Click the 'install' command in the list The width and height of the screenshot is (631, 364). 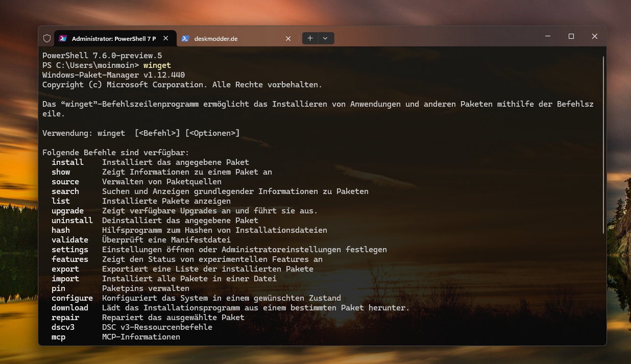tap(67, 162)
